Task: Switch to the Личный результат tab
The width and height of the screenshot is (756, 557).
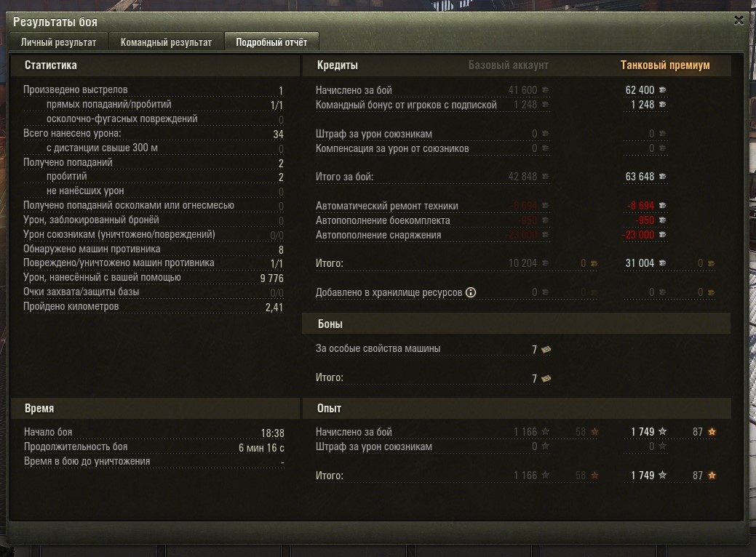Action: [x=58, y=42]
